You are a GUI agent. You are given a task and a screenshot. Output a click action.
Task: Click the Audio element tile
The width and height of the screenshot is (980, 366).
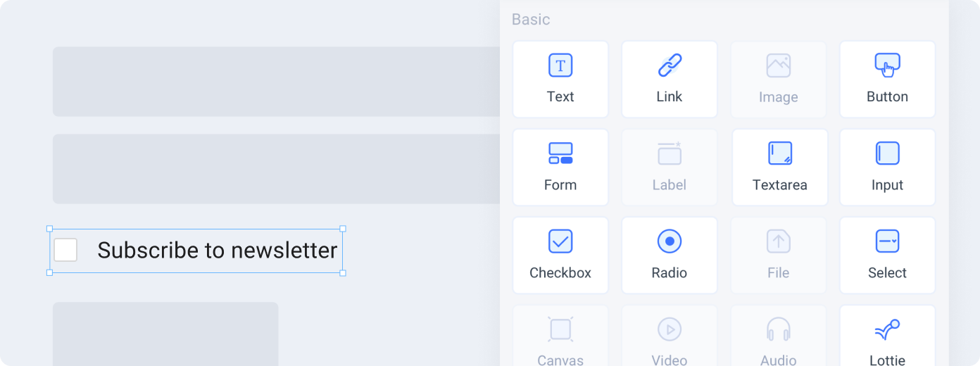tap(778, 336)
